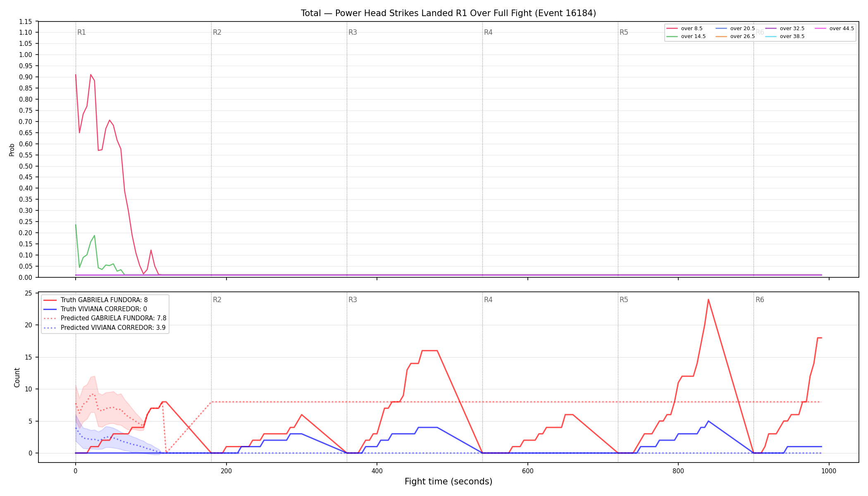Click the red line sample beside 'over 8.5'

672,29
